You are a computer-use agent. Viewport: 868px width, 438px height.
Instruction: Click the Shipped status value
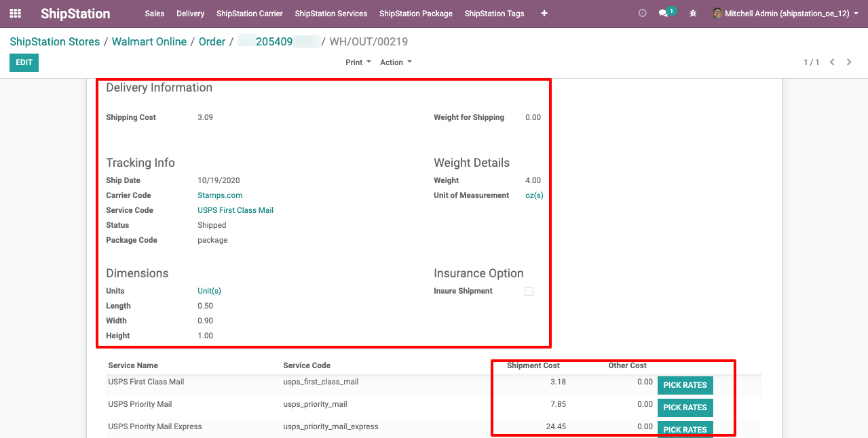point(212,225)
